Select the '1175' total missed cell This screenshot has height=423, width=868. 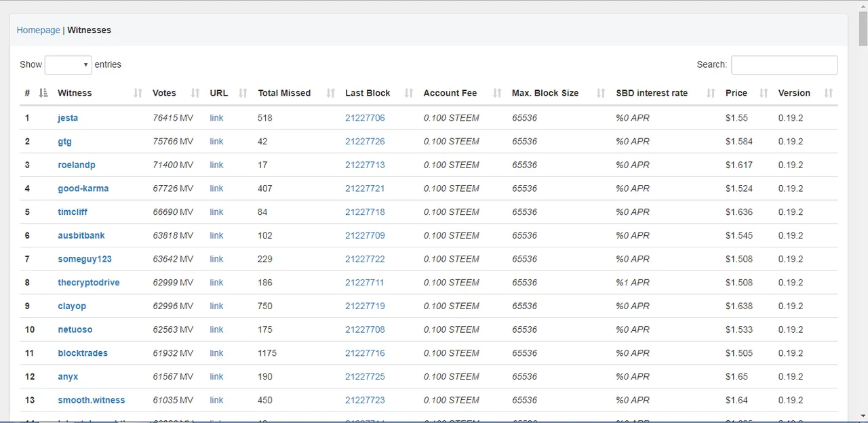pos(267,353)
